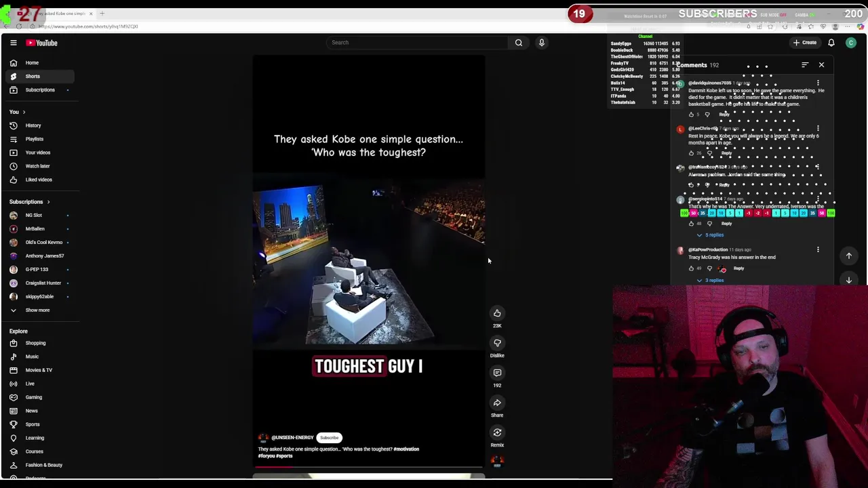The width and height of the screenshot is (868, 488).
Task: Expand 3 replies on KaPowProduction comment
Action: click(711, 280)
